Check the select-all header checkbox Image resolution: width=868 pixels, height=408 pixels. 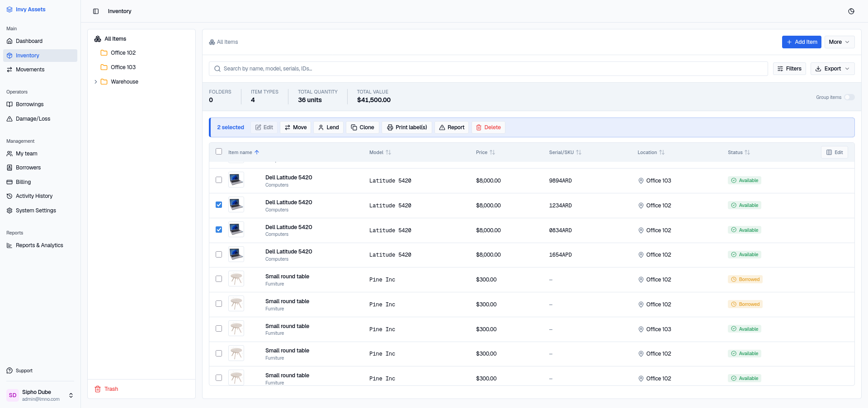pos(219,151)
